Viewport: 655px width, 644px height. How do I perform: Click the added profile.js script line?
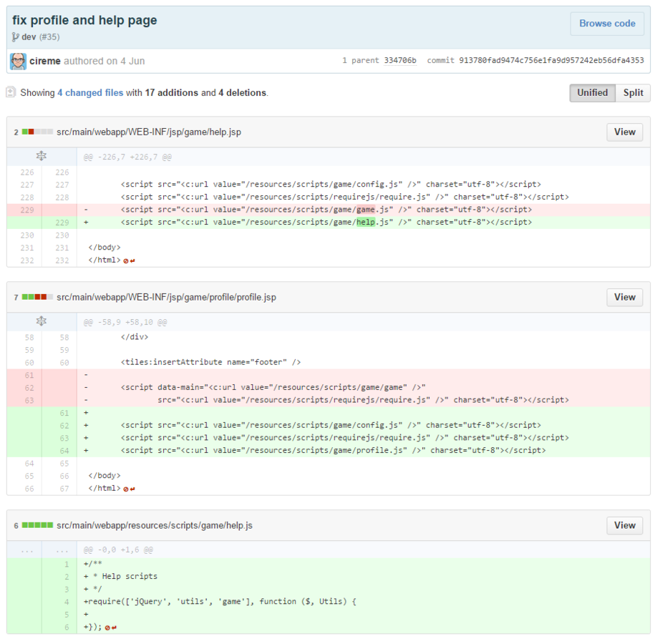pyautogui.click(x=333, y=450)
